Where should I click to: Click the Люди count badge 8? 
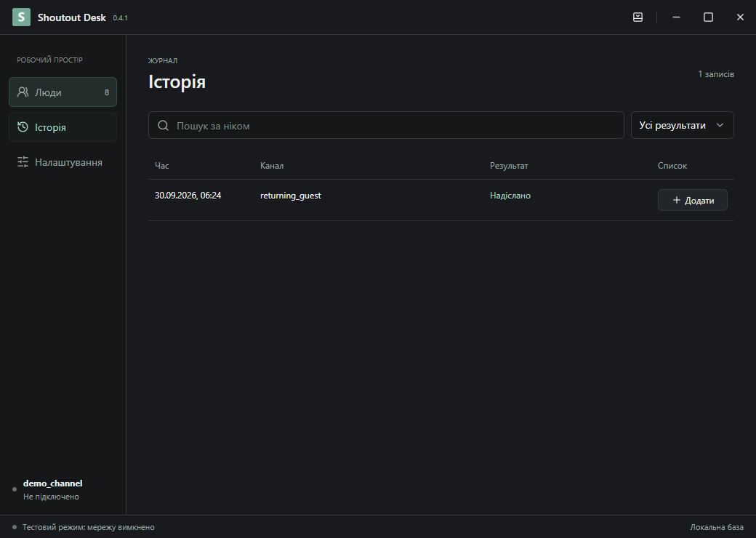[107, 92]
